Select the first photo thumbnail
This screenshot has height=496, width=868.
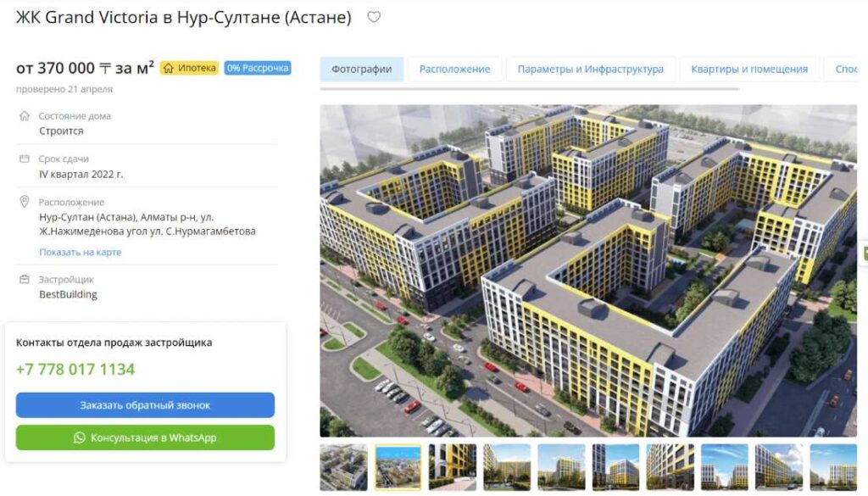coord(342,466)
